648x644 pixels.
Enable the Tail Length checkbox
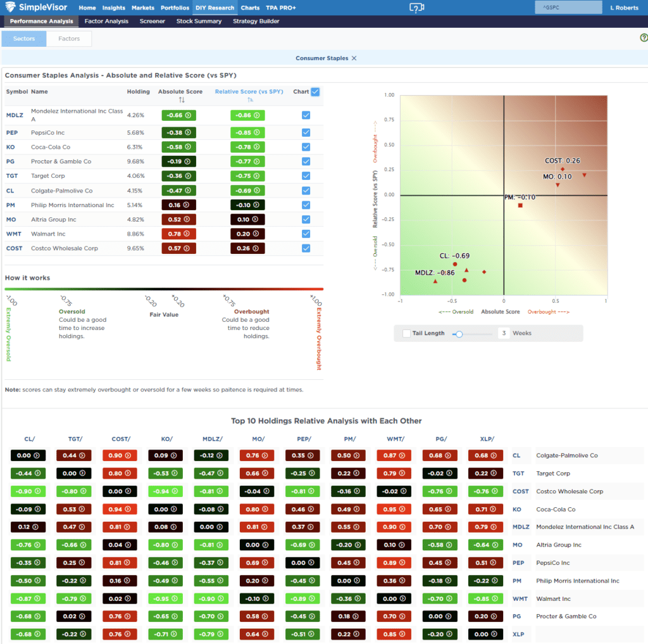406,332
